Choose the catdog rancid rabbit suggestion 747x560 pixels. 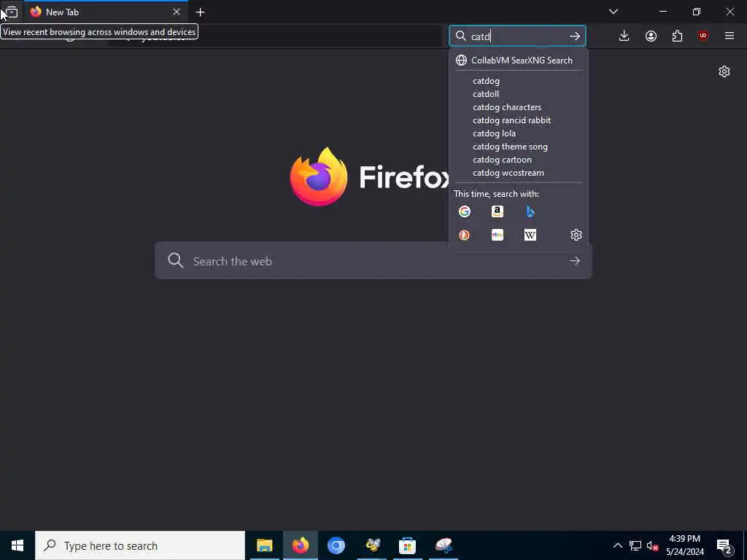pos(519,120)
